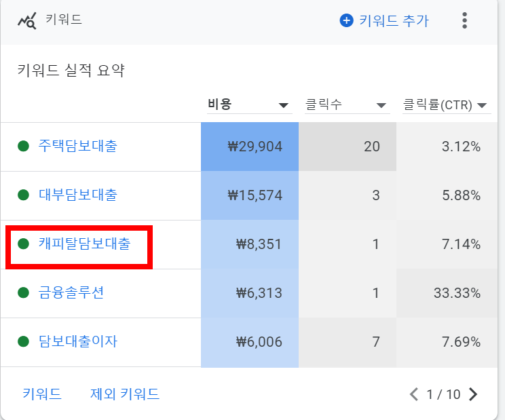505x420 pixels.
Task: Click green status dot for 담보대출이자
Action: [24, 341]
